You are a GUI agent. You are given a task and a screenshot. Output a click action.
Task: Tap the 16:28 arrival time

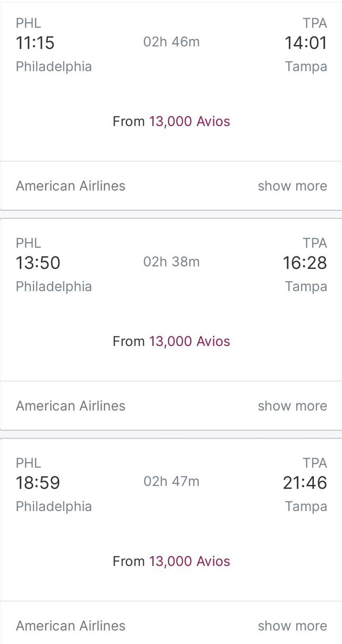click(x=305, y=263)
